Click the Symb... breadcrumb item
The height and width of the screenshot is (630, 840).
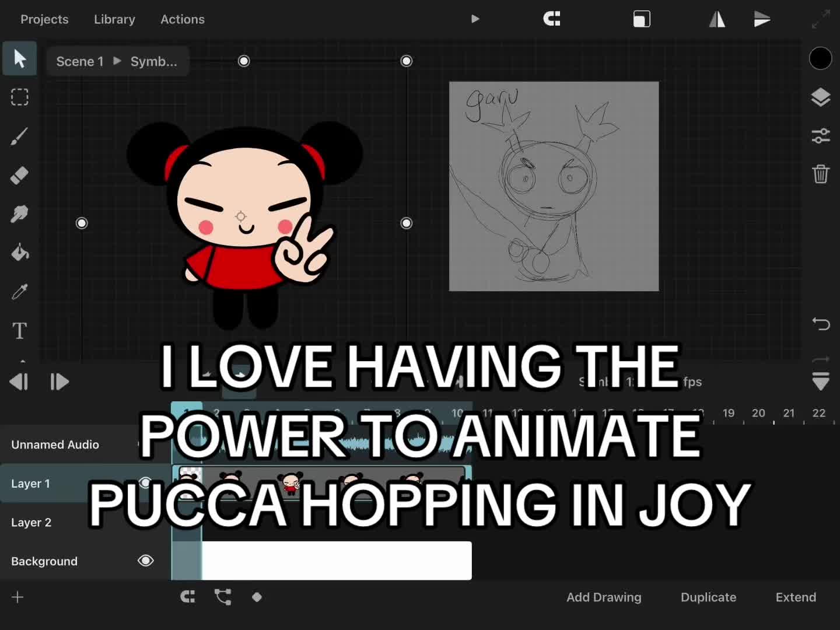point(153,61)
